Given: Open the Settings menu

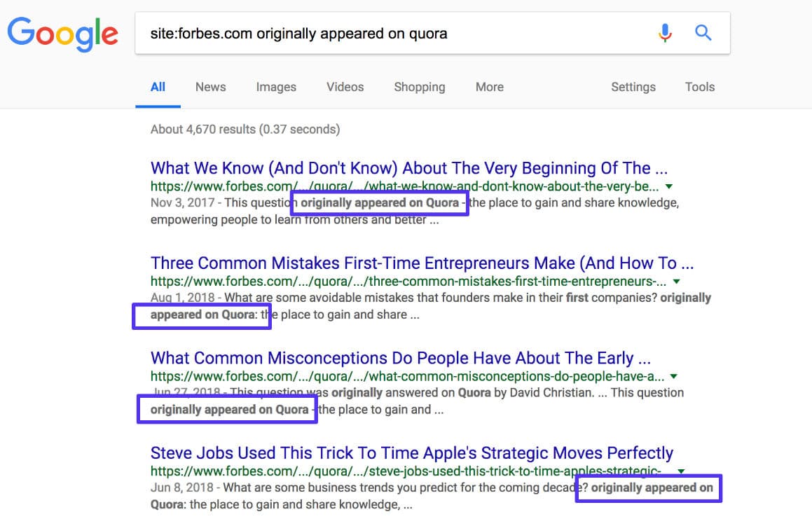Looking at the screenshot, I should point(633,87).
